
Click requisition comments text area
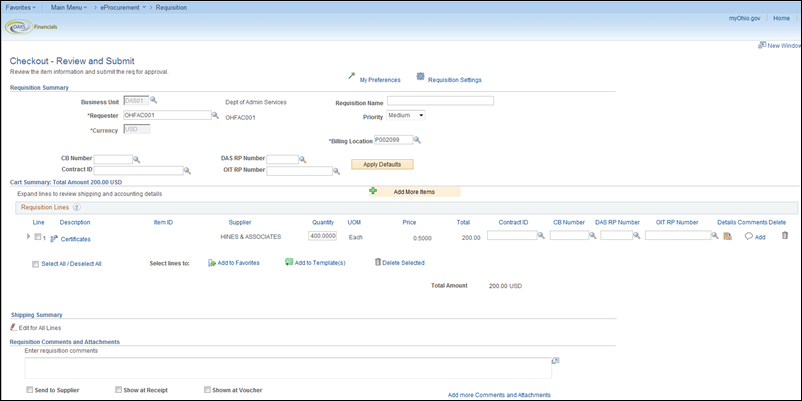pyautogui.click(x=288, y=368)
